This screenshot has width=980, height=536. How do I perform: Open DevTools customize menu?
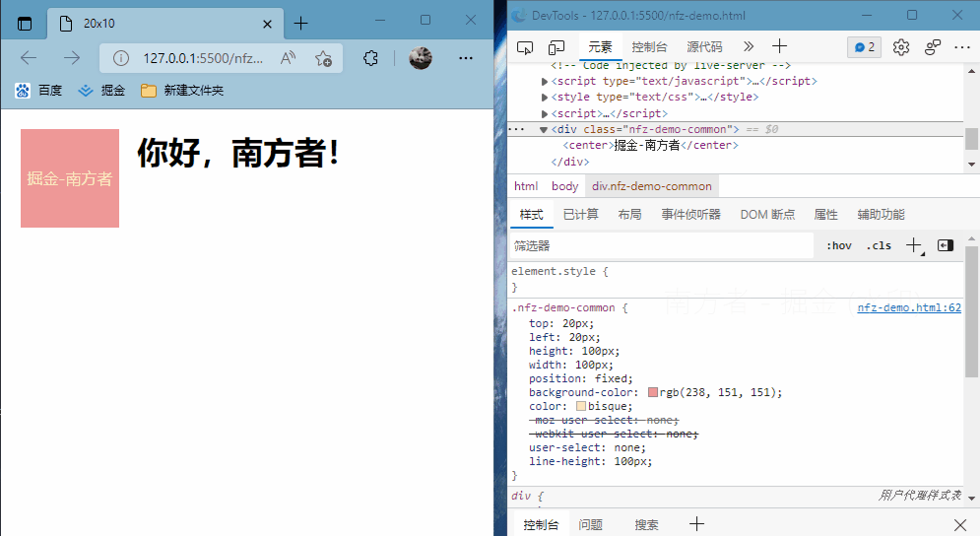point(962,47)
